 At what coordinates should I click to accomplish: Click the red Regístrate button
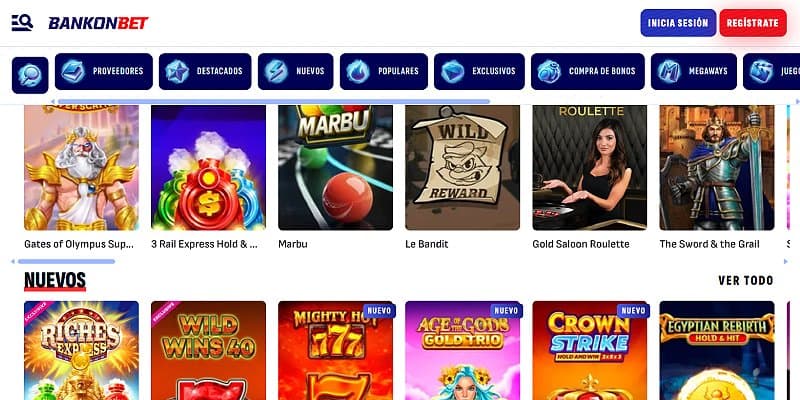click(x=753, y=23)
